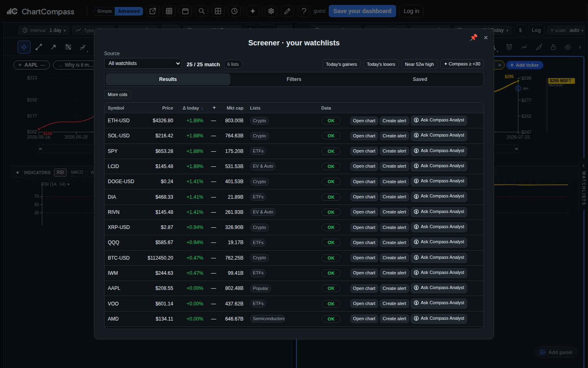Click the Log in button

[411, 11]
